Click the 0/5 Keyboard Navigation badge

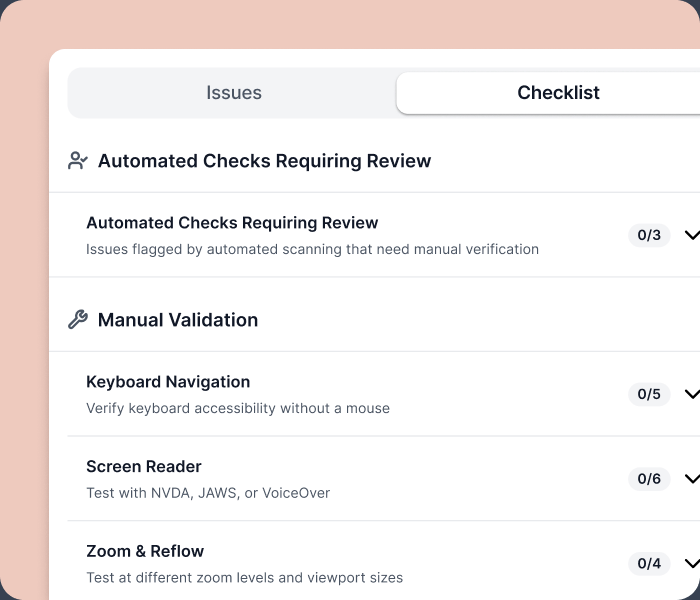[649, 394]
